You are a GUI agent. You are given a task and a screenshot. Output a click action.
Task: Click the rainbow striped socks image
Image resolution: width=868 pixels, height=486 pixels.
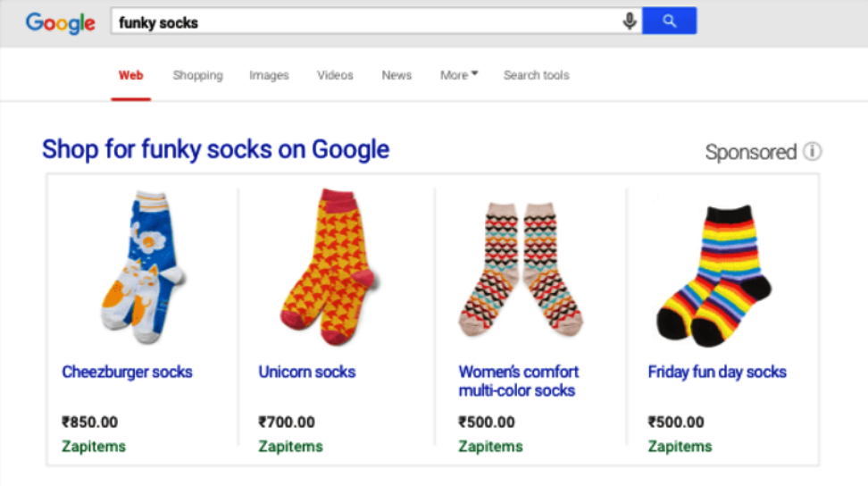point(716,274)
